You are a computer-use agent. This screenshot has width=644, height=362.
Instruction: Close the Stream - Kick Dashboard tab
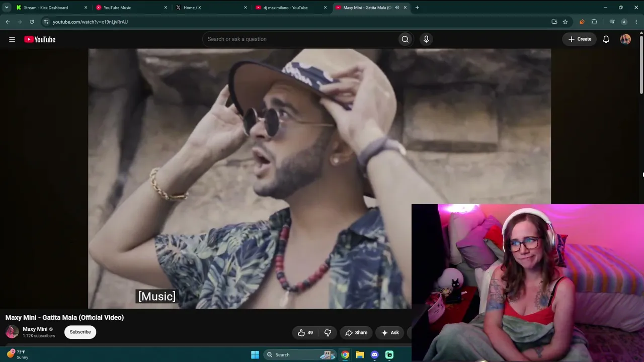(x=86, y=8)
